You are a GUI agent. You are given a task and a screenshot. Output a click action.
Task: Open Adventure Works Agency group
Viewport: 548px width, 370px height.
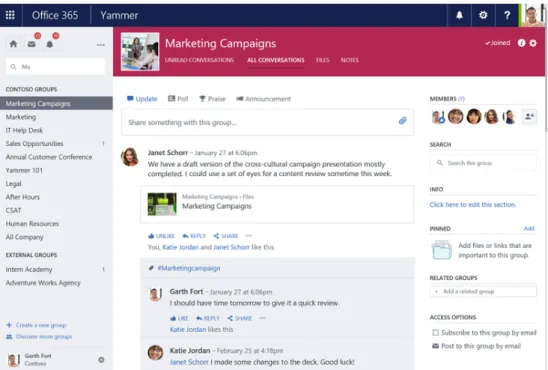click(43, 283)
